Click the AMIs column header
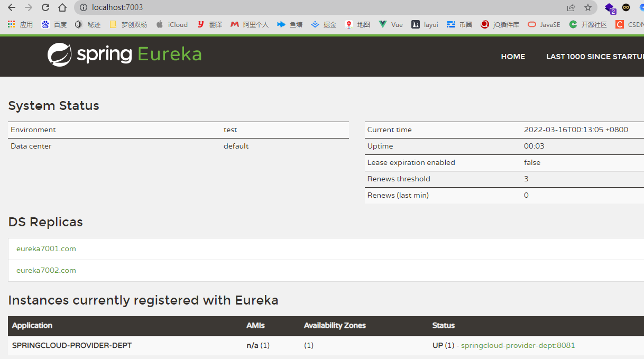The image size is (644, 359). (x=255, y=325)
